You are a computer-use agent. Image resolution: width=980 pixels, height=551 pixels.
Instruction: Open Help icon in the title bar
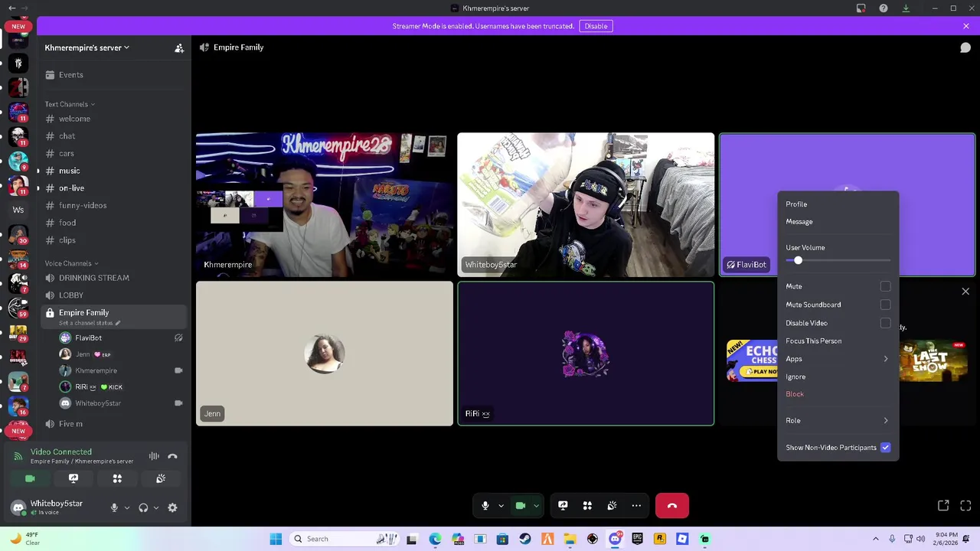[884, 8]
